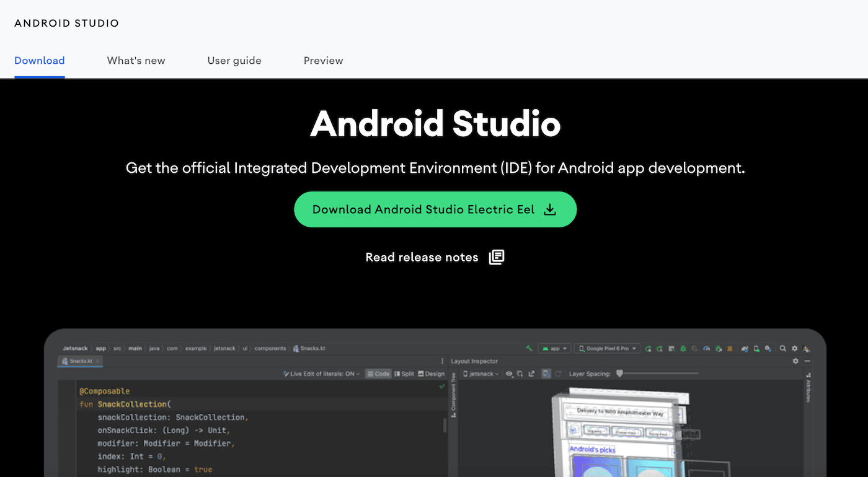Click the search magnifier icon in IDE toolbar

783,349
